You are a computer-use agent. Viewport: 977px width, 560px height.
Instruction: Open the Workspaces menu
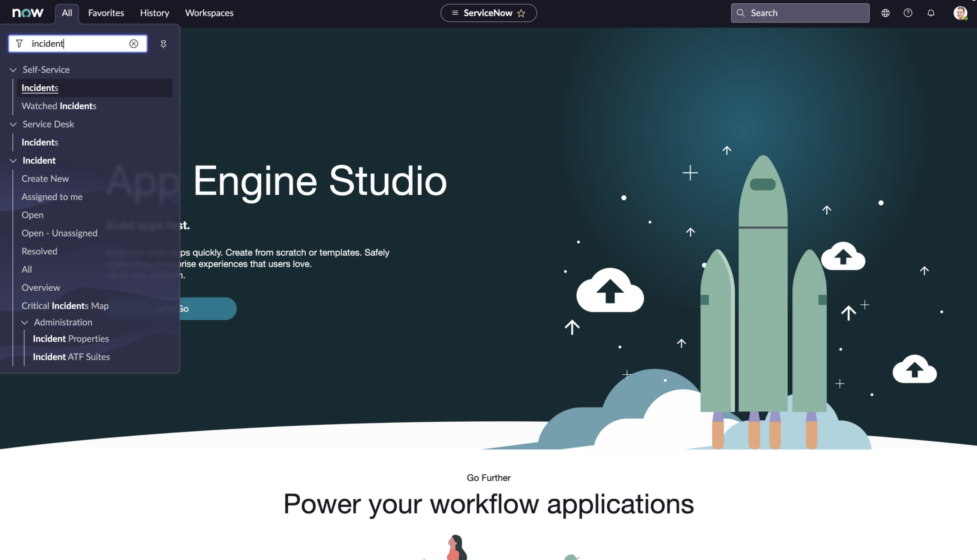pyautogui.click(x=209, y=13)
